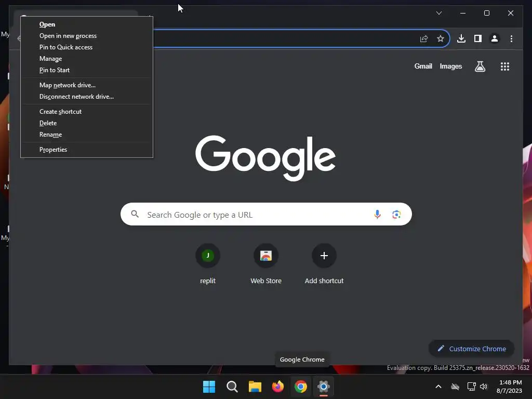The height and width of the screenshot is (399, 532).
Task: Click OneDrive cloud tray icon
Action: point(455,387)
